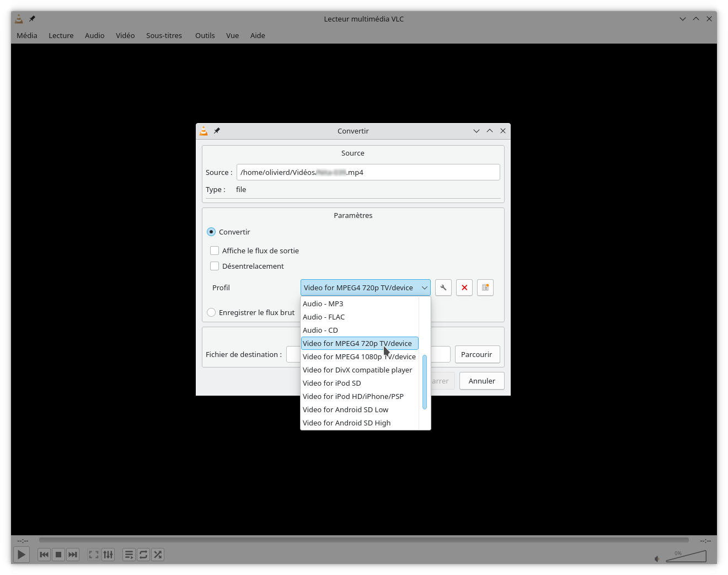Open extended settings equalizer icon

(108, 555)
